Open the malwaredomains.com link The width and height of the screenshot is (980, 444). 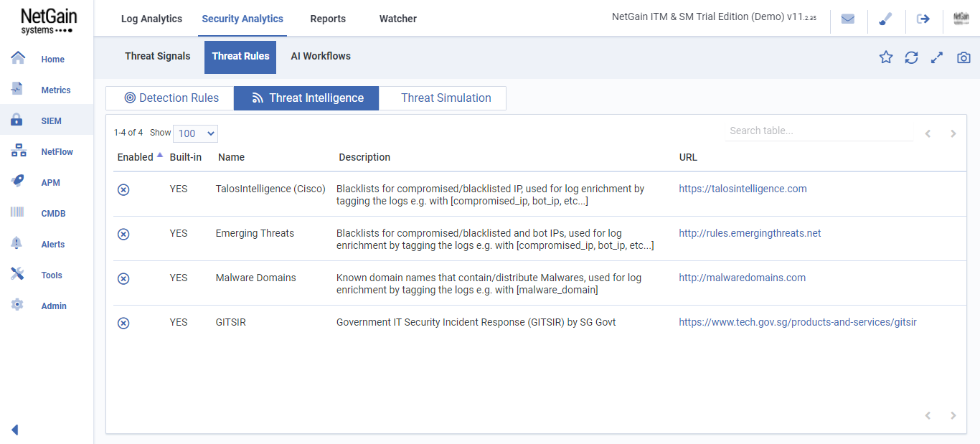coord(742,278)
